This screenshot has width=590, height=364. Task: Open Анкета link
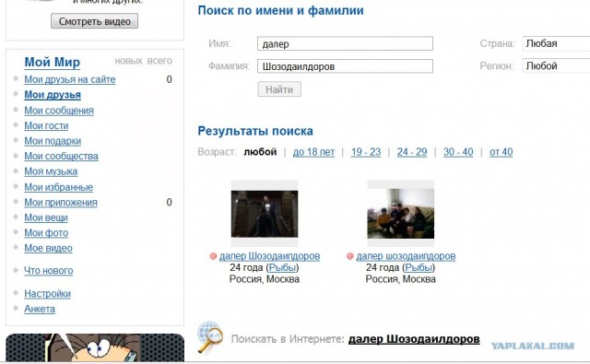[40, 309]
